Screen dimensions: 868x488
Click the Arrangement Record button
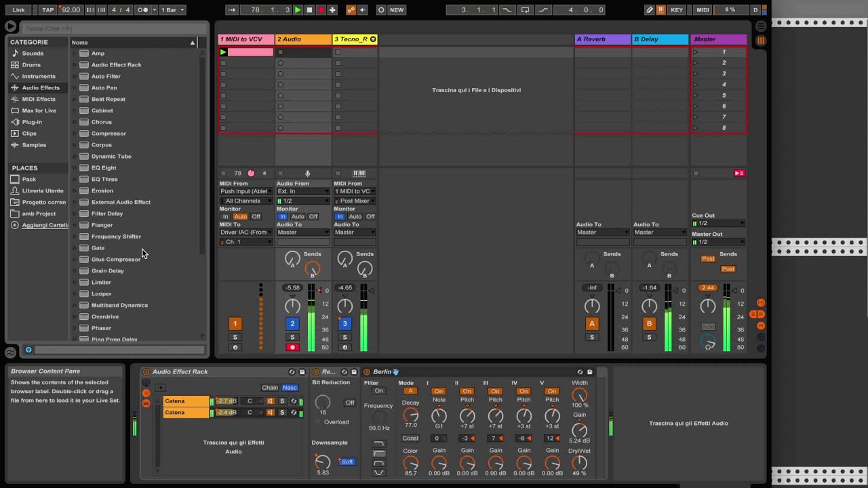pos(321,10)
